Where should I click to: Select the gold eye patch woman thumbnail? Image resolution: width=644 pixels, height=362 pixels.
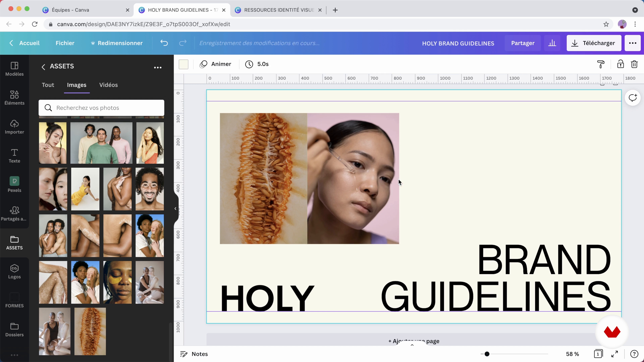click(118, 282)
